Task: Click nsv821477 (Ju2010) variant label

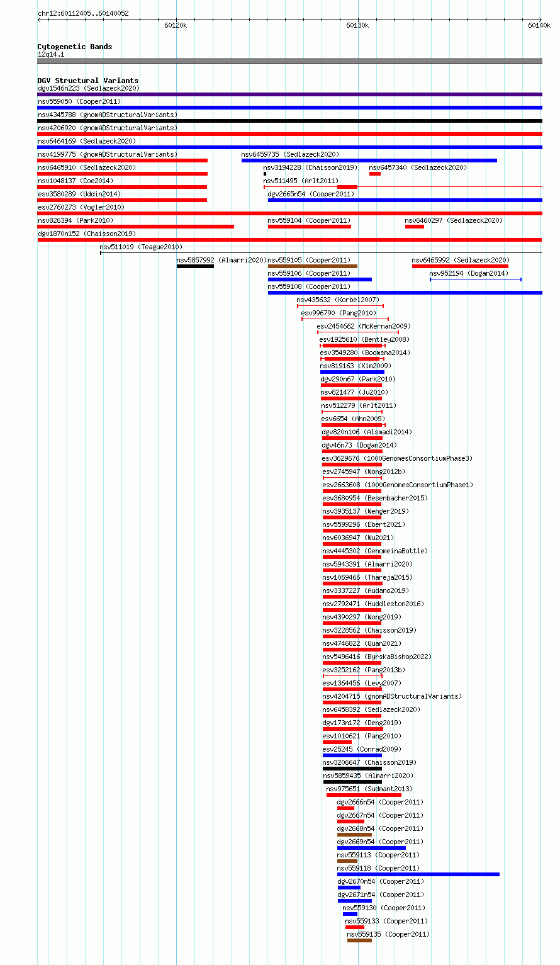Action: click(x=354, y=392)
